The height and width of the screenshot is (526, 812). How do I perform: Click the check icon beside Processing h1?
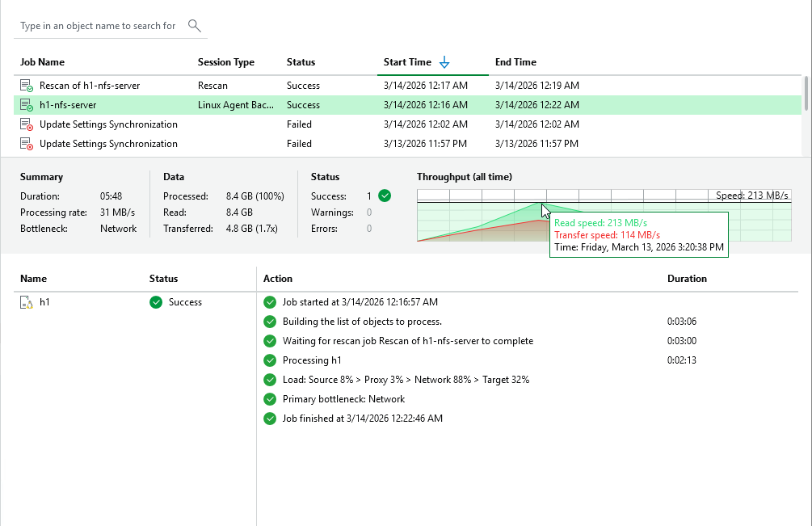270,360
